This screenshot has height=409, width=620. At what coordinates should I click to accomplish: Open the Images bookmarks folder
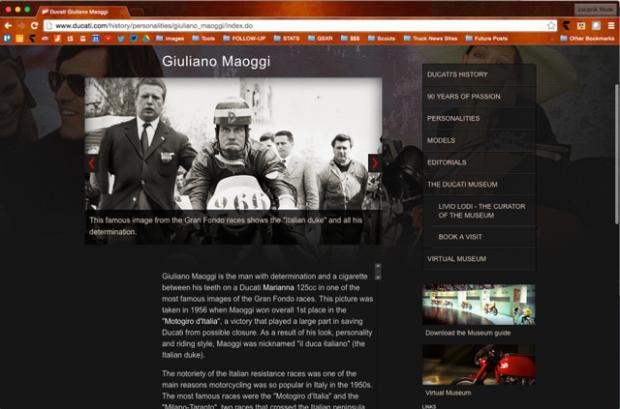pyautogui.click(x=170, y=38)
